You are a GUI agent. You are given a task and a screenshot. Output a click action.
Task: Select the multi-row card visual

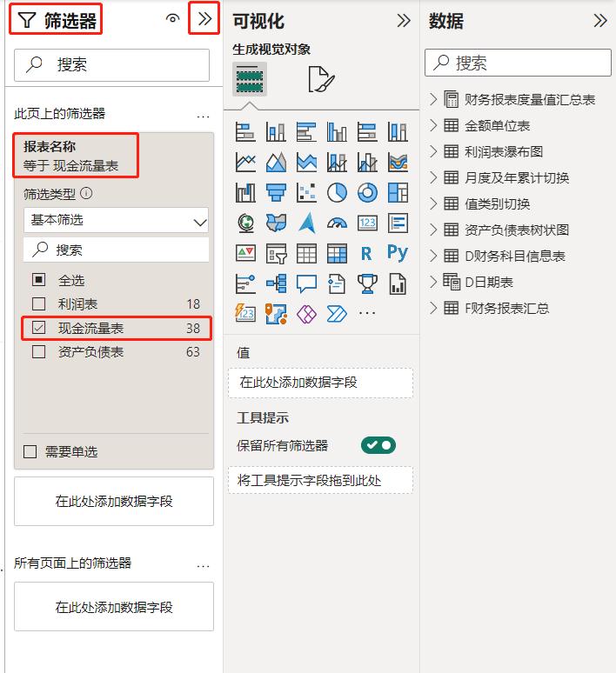398,223
